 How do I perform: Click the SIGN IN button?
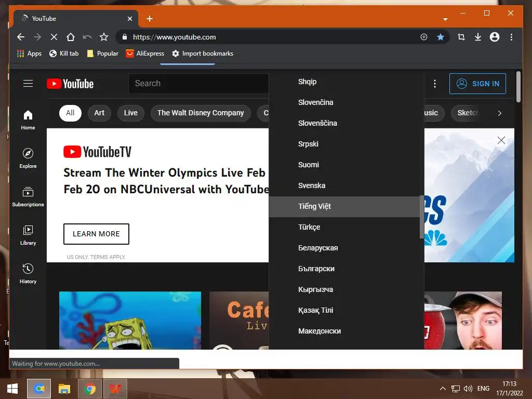(477, 84)
